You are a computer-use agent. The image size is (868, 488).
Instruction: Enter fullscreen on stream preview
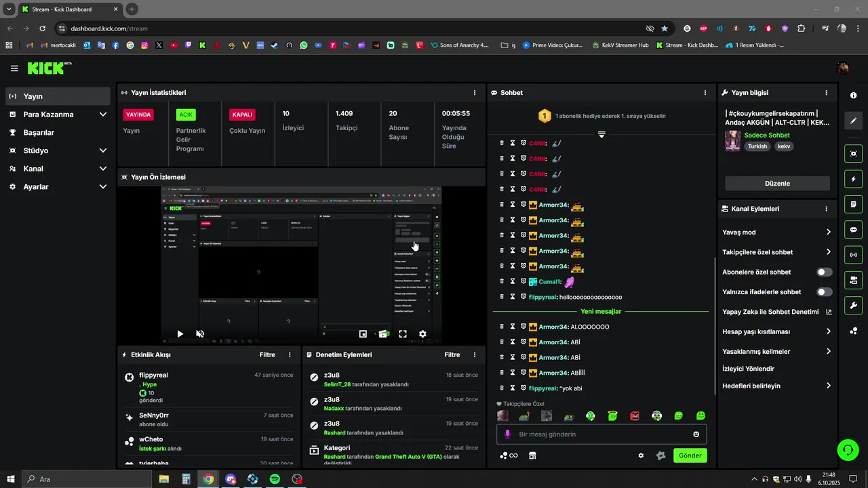click(403, 333)
